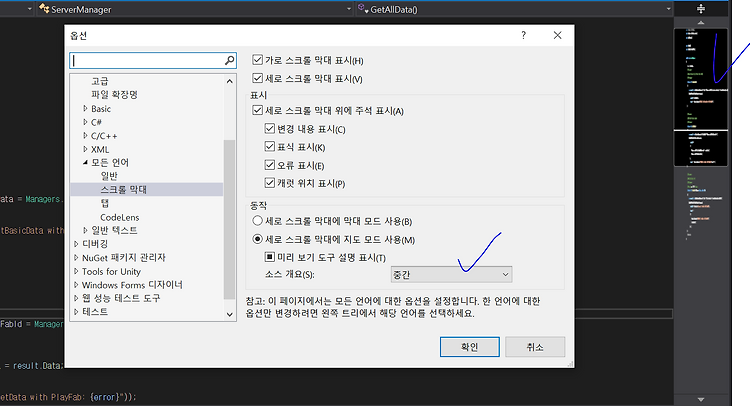Expand the XML tree node
Viewport: 750px width, 406px height.
coord(85,149)
